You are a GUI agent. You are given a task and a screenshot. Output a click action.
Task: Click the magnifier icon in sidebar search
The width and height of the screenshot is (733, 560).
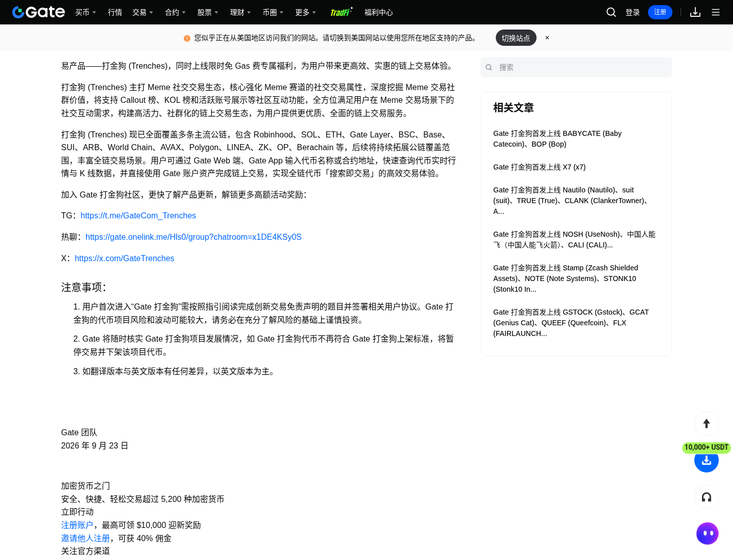point(489,67)
